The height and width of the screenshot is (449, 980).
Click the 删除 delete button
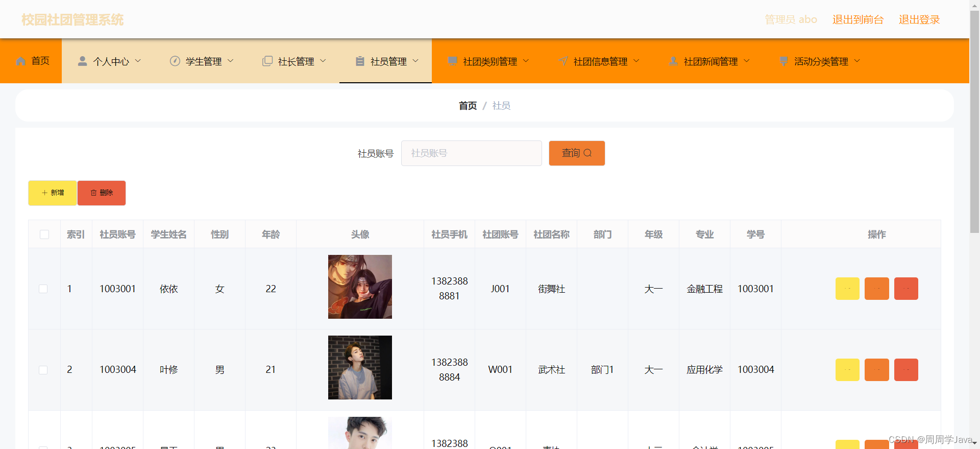102,193
